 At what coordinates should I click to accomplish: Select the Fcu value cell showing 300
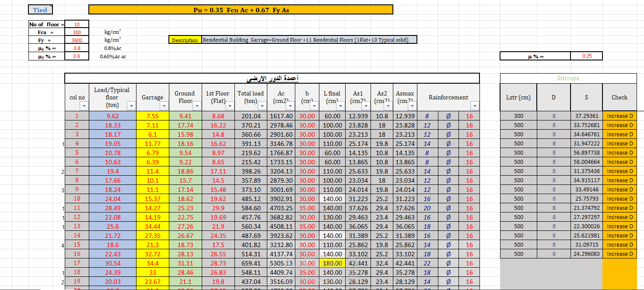[77, 32]
